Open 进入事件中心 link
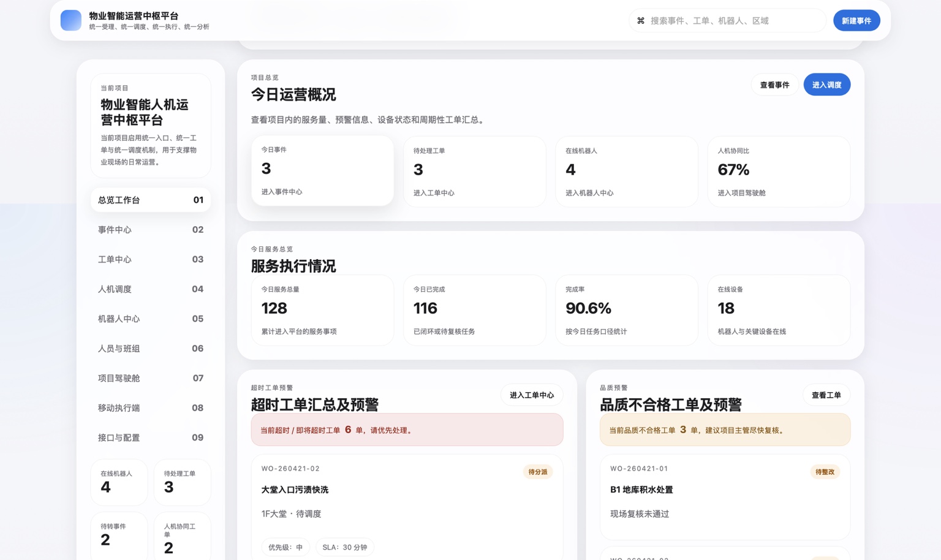The width and height of the screenshot is (941, 560). [283, 191]
